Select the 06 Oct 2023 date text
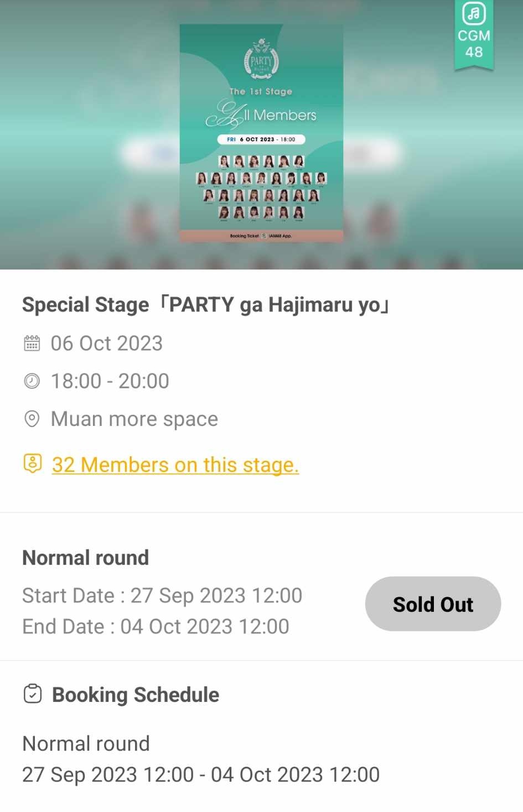Screen dimensions: 523x812 click(107, 343)
